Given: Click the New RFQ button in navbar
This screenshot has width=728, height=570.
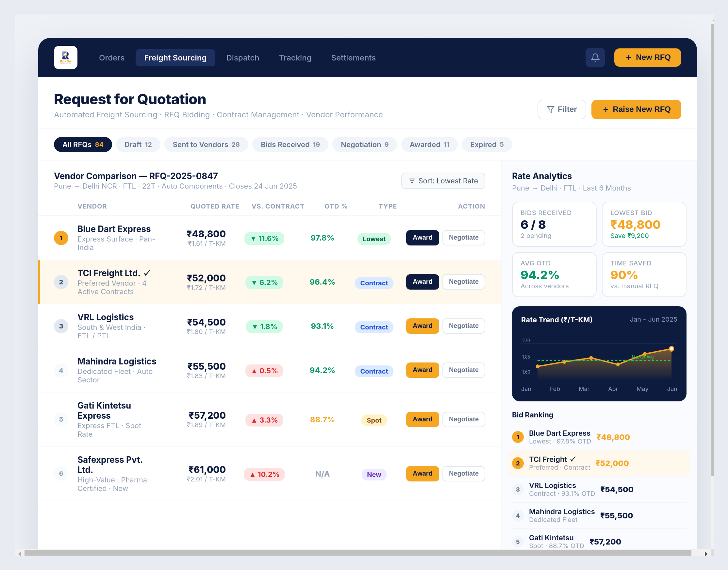Looking at the screenshot, I should tap(647, 58).
